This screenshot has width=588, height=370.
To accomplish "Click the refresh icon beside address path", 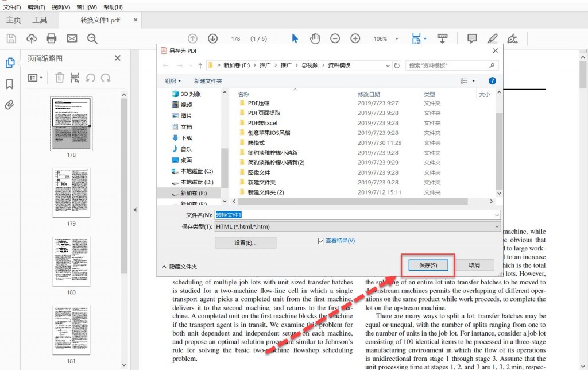I will pyautogui.click(x=397, y=65).
